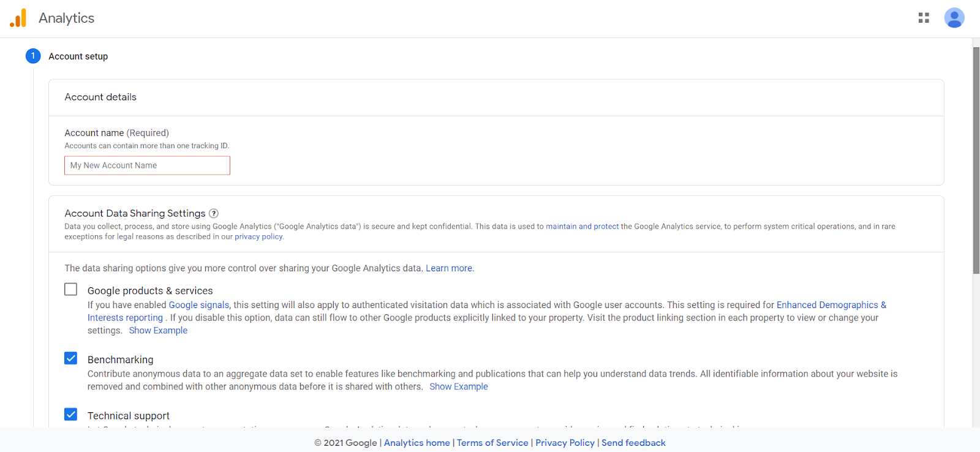
Task: Open the Google apps grid menu
Action: coord(924,18)
